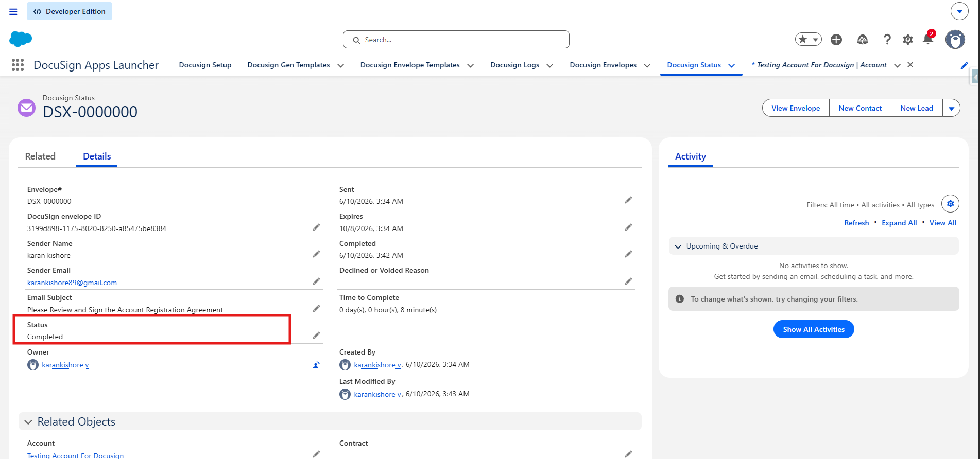Collapse the Related Objects section
The height and width of the screenshot is (459, 980).
click(x=28, y=422)
